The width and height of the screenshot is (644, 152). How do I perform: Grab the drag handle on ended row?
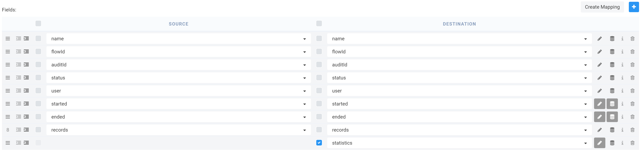(x=8, y=117)
